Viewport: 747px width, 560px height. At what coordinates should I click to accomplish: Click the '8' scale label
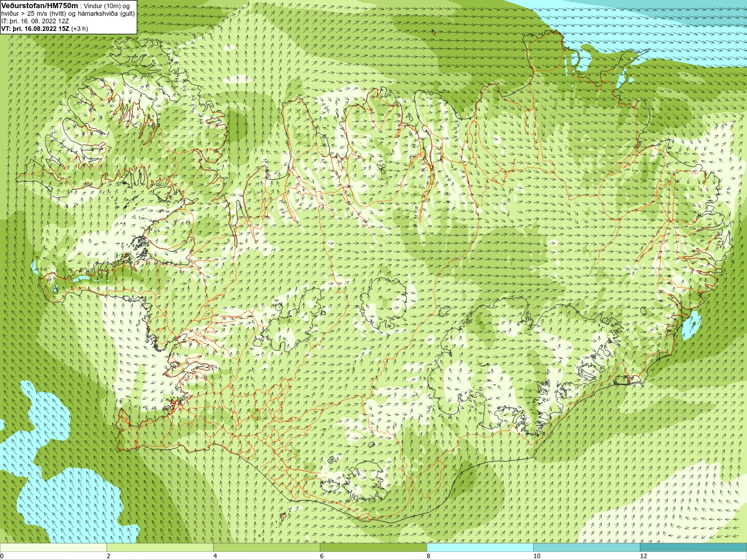pos(429,556)
